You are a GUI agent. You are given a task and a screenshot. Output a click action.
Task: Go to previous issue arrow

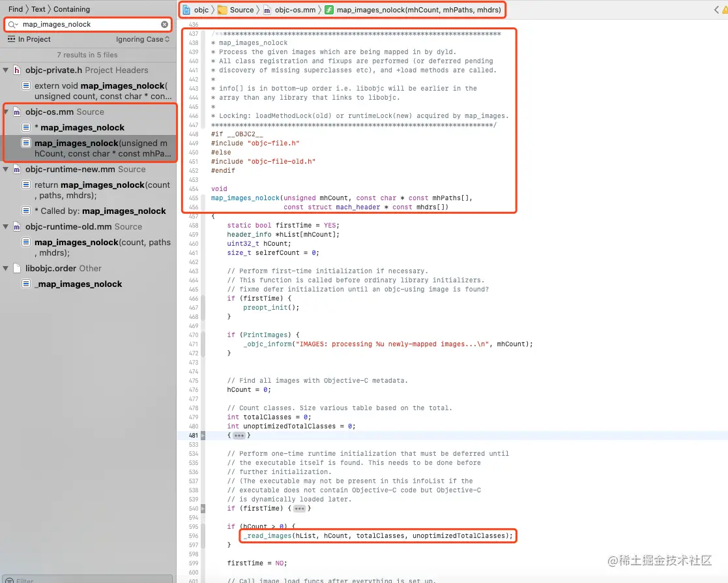click(x=716, y=10)
